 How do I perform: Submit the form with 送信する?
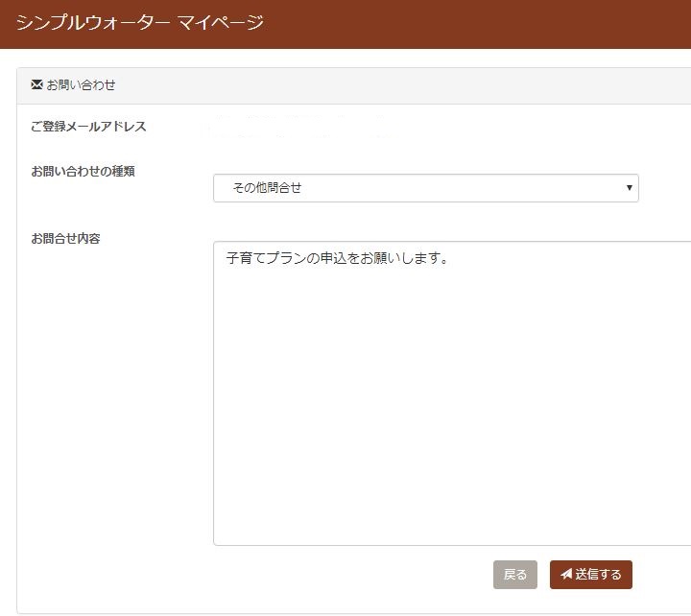click(x=591, y=575)
